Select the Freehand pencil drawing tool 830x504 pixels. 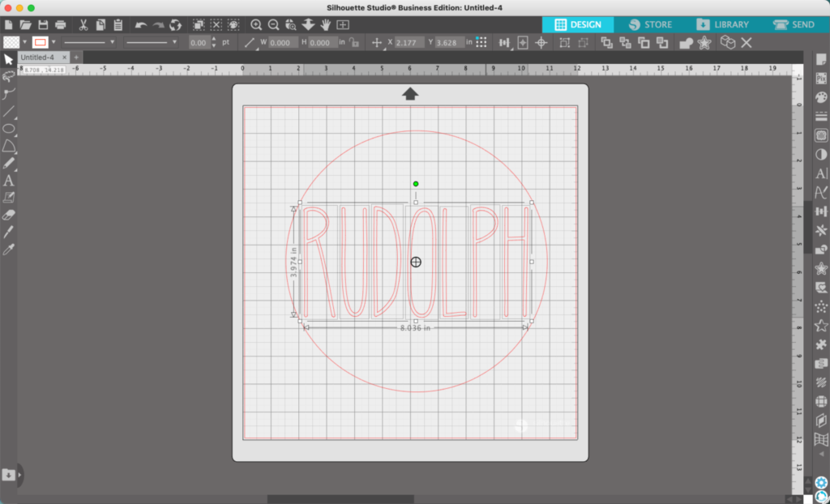click(8, 163)
